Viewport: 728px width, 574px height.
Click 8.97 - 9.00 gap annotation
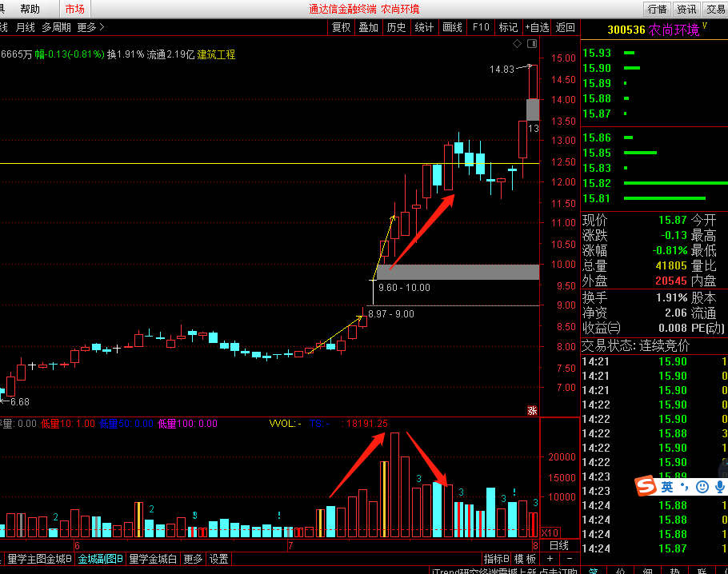point(391,314)
